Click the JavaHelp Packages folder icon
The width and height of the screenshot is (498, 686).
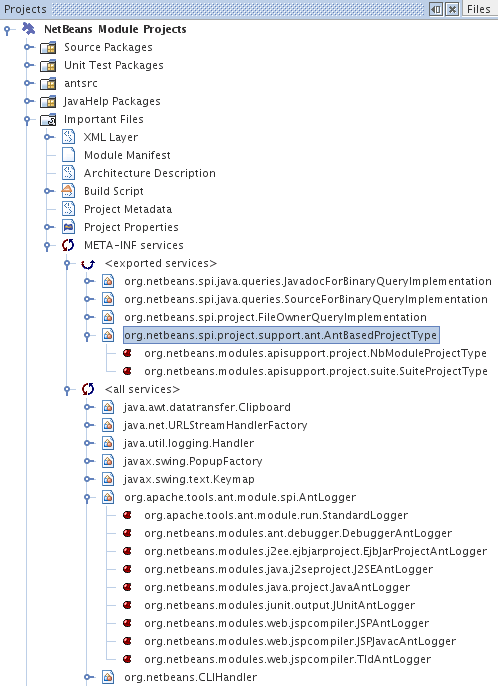tap(48, 101)
